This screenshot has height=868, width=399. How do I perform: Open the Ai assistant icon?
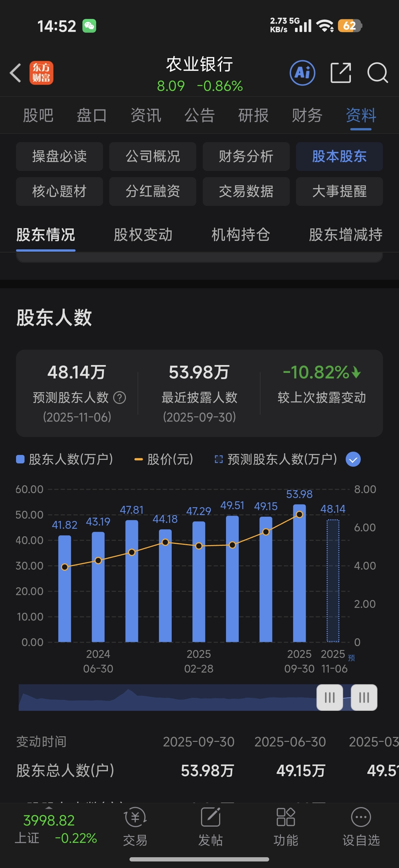tap(303, 73)
